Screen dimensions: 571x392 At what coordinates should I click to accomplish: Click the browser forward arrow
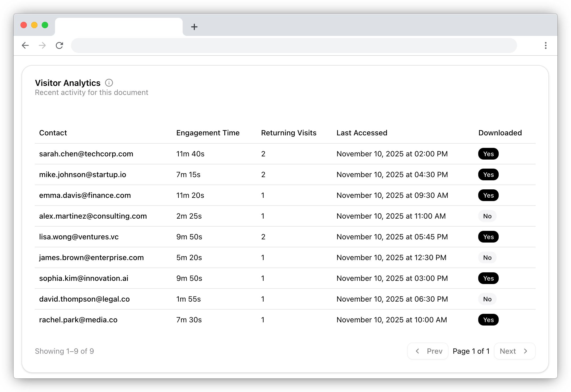coord(42,45)
